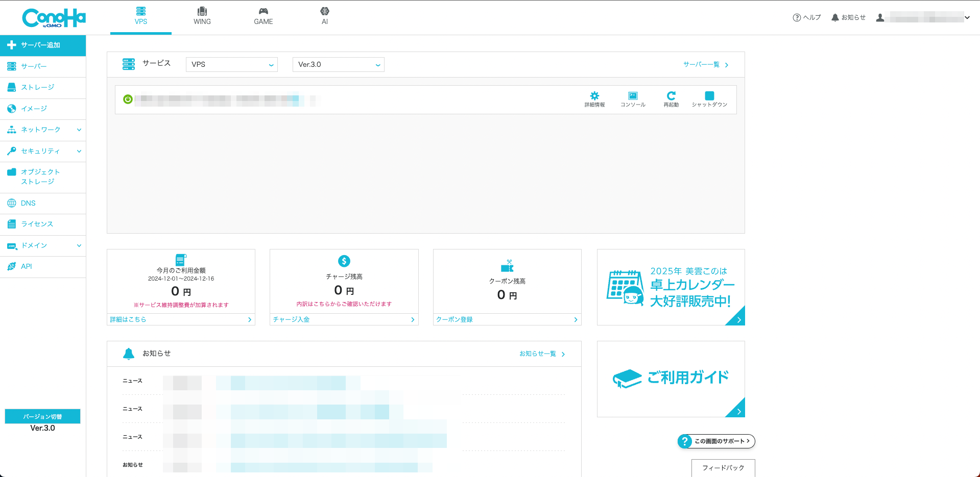Click チャージ入金 to add charge funds
This screenshot has height=477, width=980.
point(292,319)
